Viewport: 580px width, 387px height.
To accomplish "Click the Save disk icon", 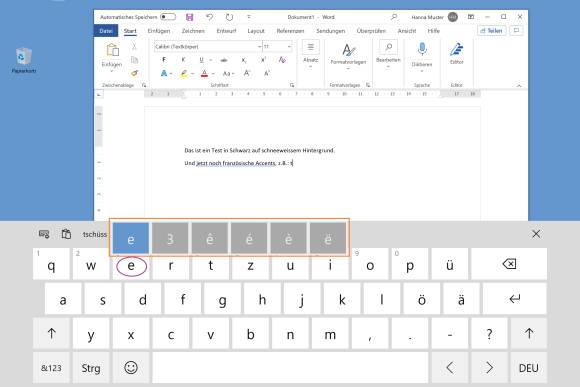I will pyautogui.click(x=189, y=17).
